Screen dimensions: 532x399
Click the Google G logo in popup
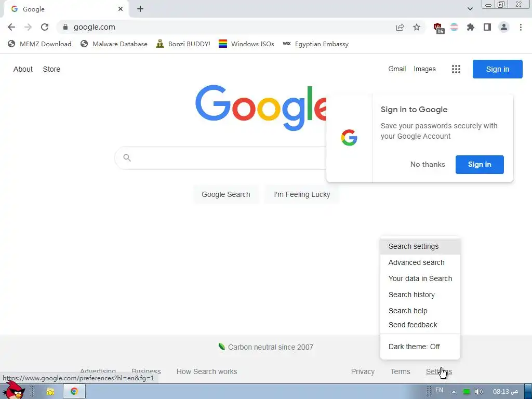(x=349, y=138)
